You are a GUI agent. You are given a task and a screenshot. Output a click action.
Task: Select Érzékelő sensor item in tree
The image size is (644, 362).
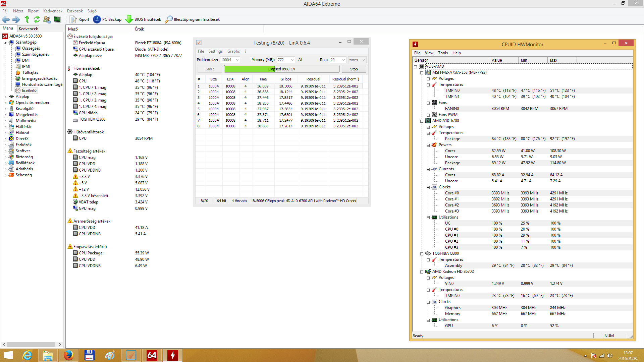(x=29, y=90)
